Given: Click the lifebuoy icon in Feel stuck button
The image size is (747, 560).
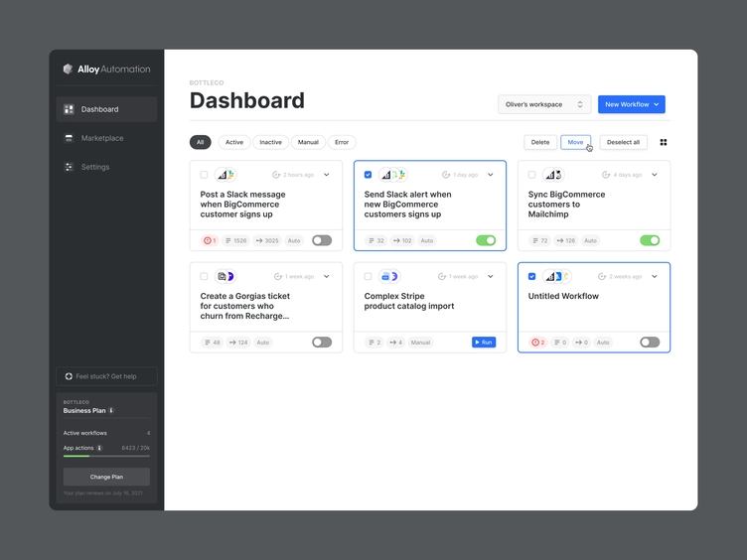Looking at the screenshot, I should coord(69,376).
